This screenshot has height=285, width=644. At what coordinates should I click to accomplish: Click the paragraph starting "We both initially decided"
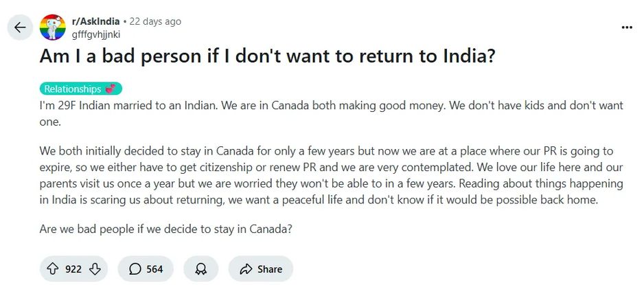[x=331, y=176]
